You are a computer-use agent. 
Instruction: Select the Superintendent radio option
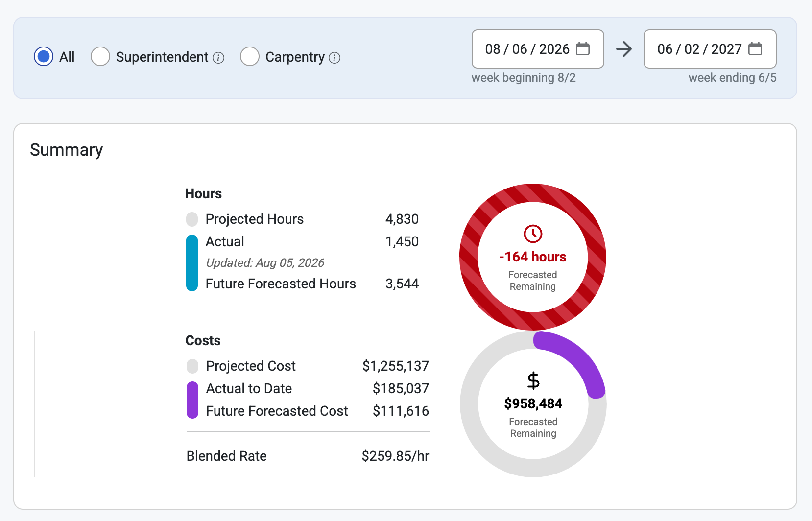pos(100,57)
